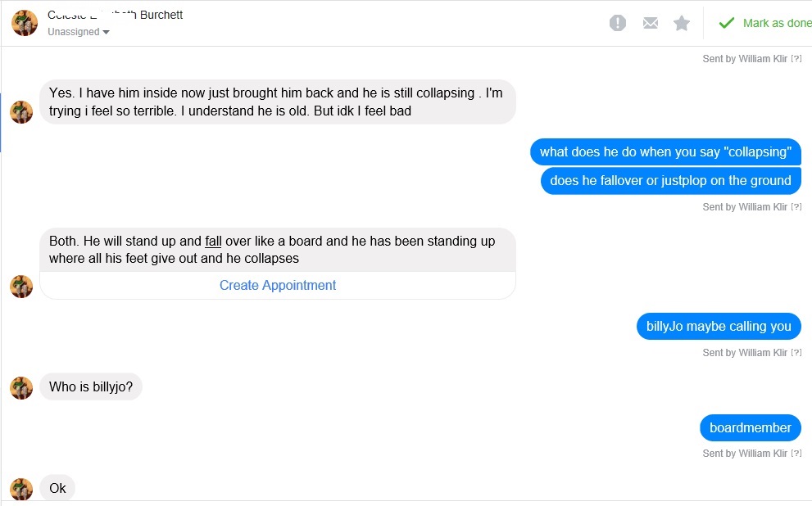
Task: Open the customer profile picture in header
Action: pyautogui.click(x=25, y=23)
